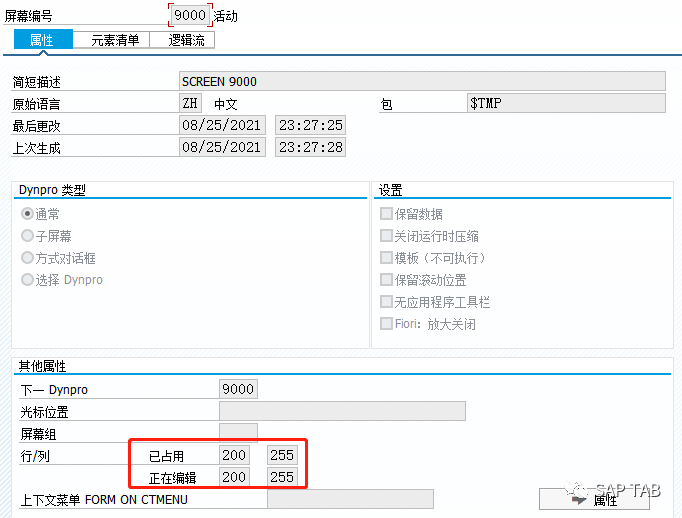Click the 设置 group title
This screenshot has width=682, height=518.
point(390,190)
